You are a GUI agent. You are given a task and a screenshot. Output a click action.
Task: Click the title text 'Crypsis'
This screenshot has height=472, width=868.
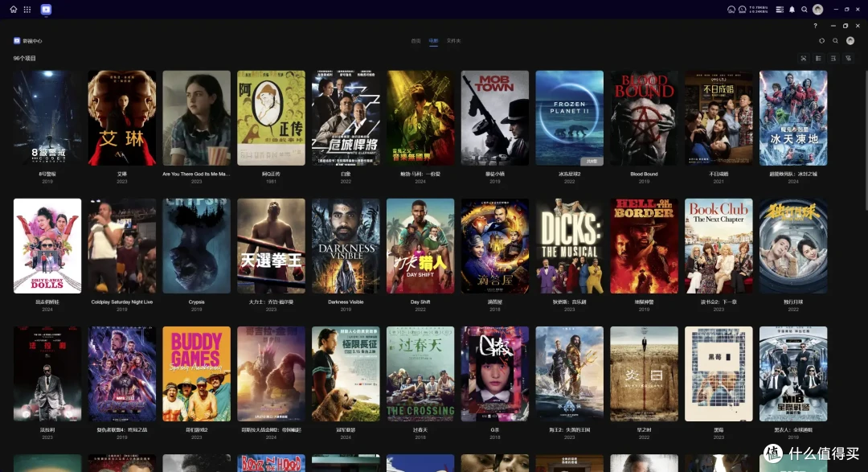coord(197,302)
